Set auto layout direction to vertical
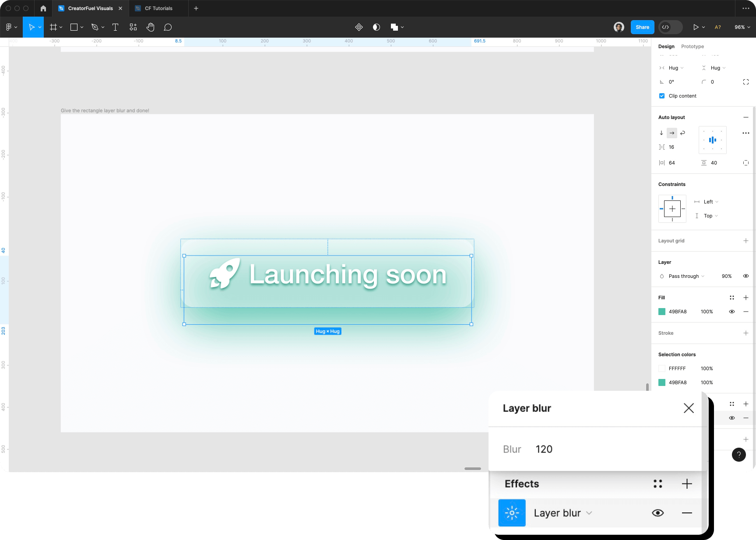The image size is (756, 540). click(661, 133)
